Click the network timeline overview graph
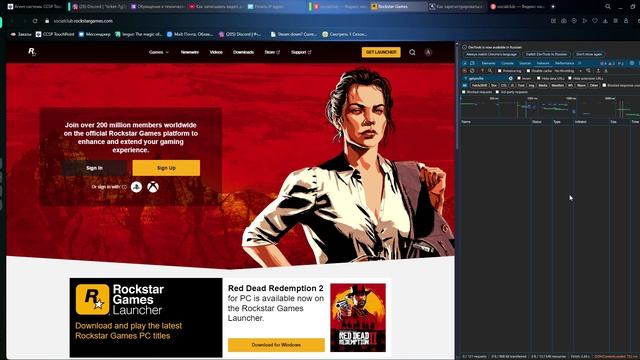 550,108
